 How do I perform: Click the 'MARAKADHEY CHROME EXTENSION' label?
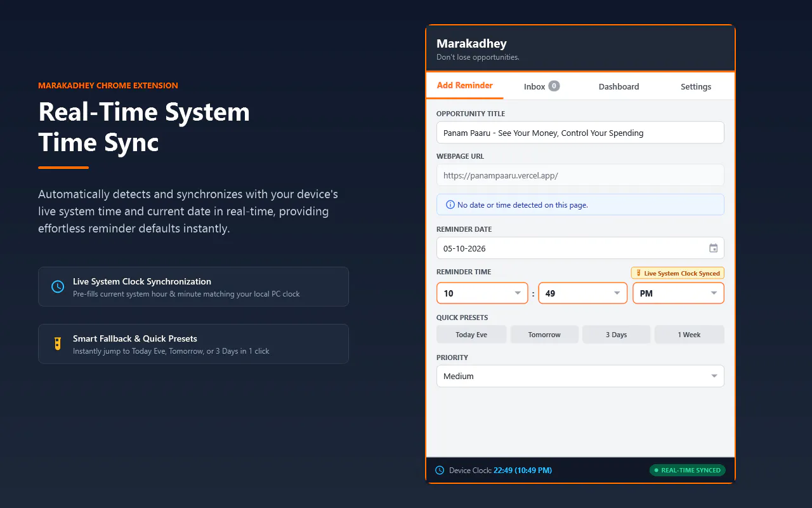[x=108, y=86]
